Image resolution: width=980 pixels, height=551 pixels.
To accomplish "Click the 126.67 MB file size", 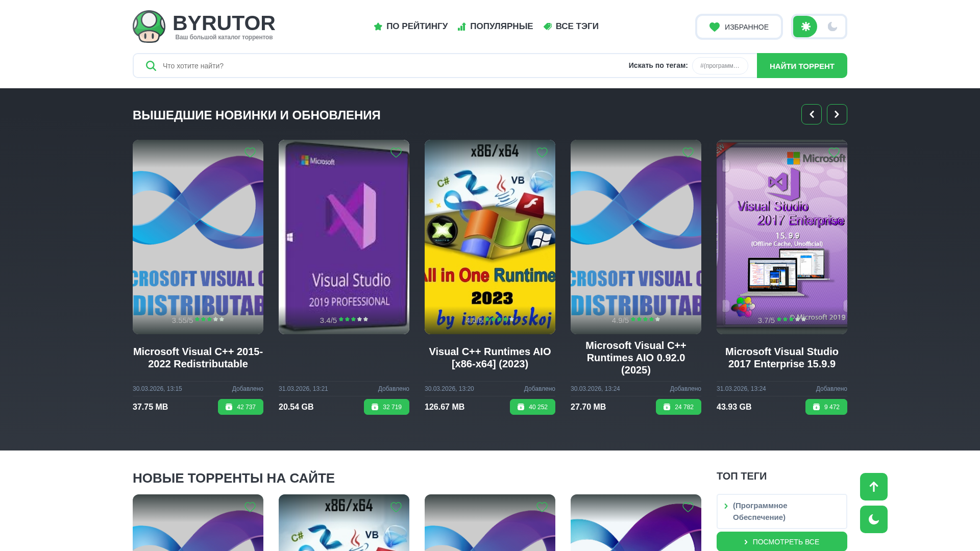I will point(445,407).
